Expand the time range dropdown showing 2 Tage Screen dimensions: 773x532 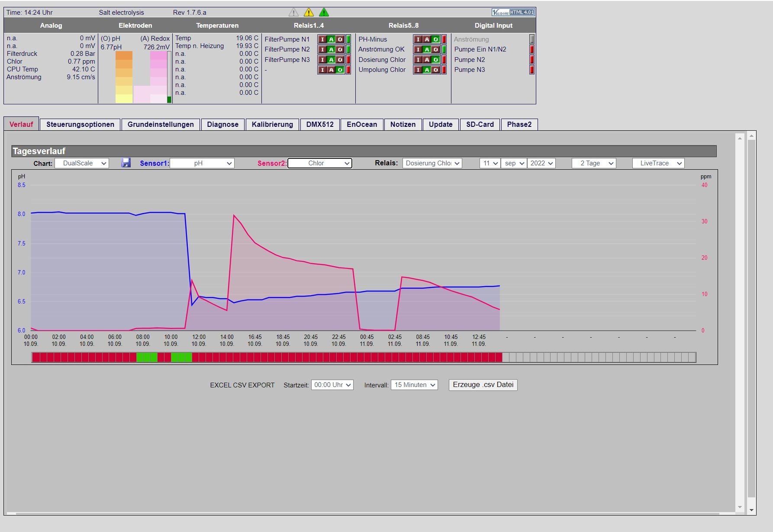(594, 163)
